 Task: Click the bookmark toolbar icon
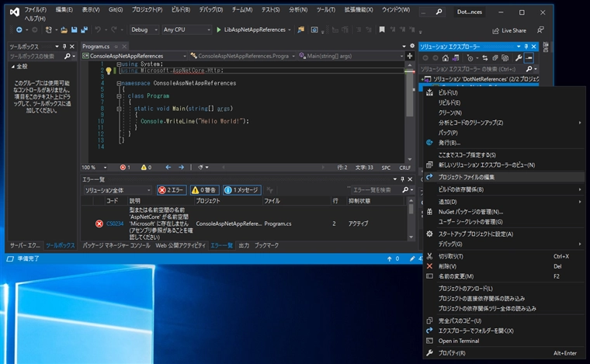pos(382,29)
